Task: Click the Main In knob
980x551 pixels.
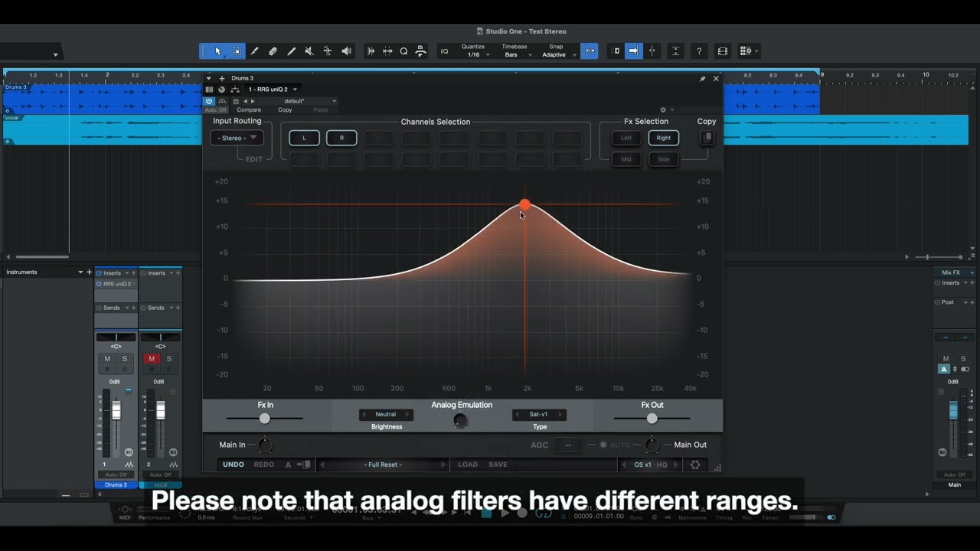Action: click(265, 445)
